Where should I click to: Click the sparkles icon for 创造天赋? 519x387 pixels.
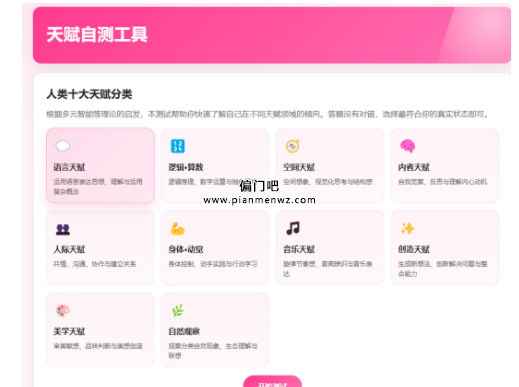(x=407, y=228)
